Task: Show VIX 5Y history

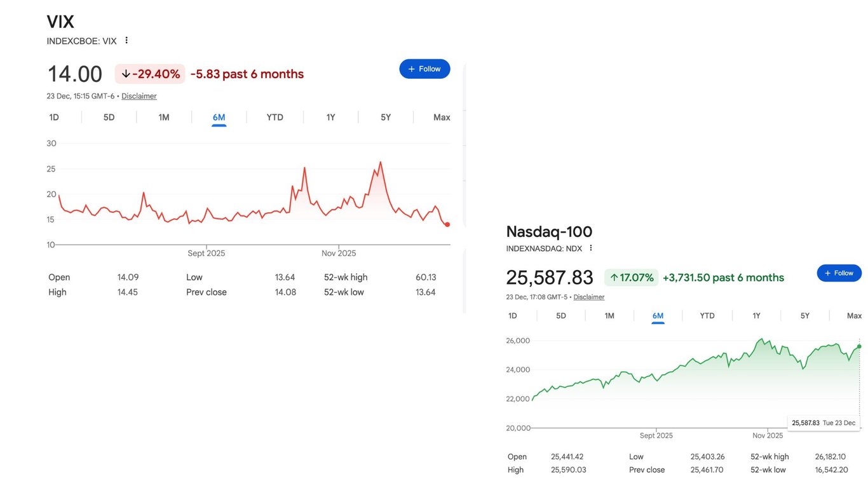Action: coord(386,118)
